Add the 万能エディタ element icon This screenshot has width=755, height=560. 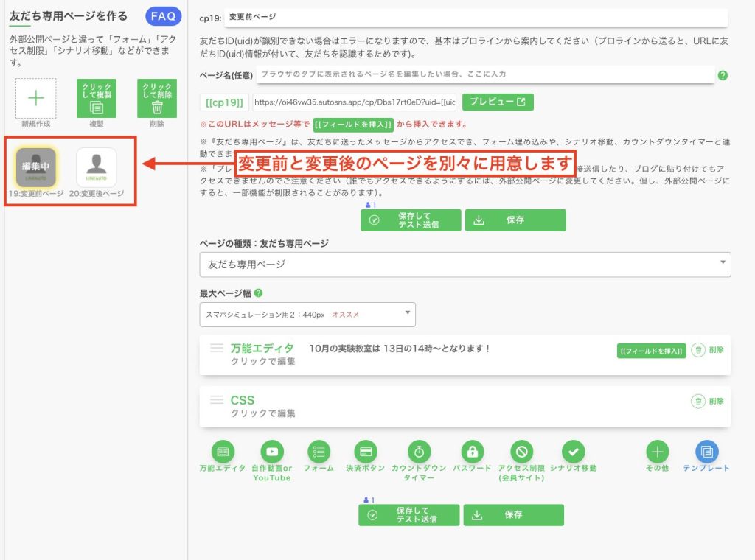click(x=223, y=451)
